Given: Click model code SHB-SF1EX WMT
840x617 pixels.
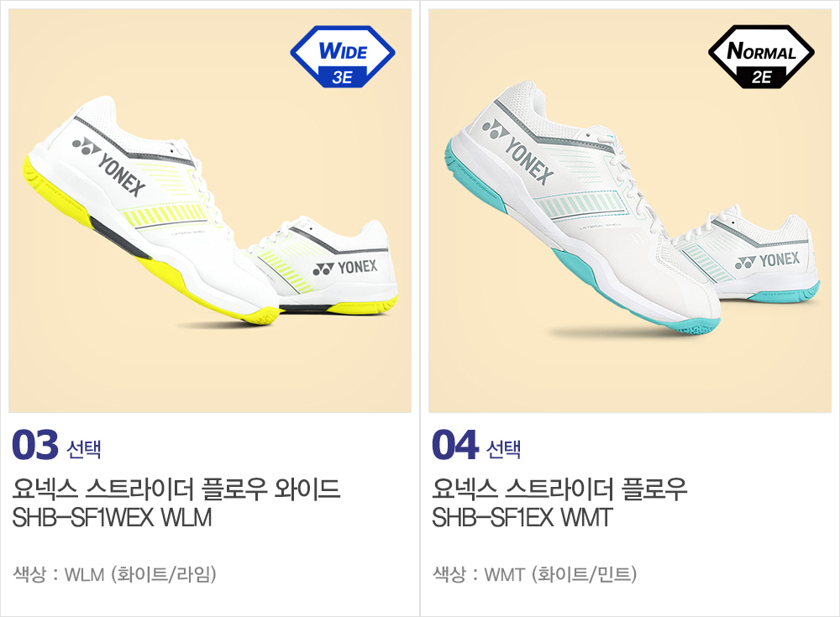Looking at the screenshot, I should tap(522, 518).
